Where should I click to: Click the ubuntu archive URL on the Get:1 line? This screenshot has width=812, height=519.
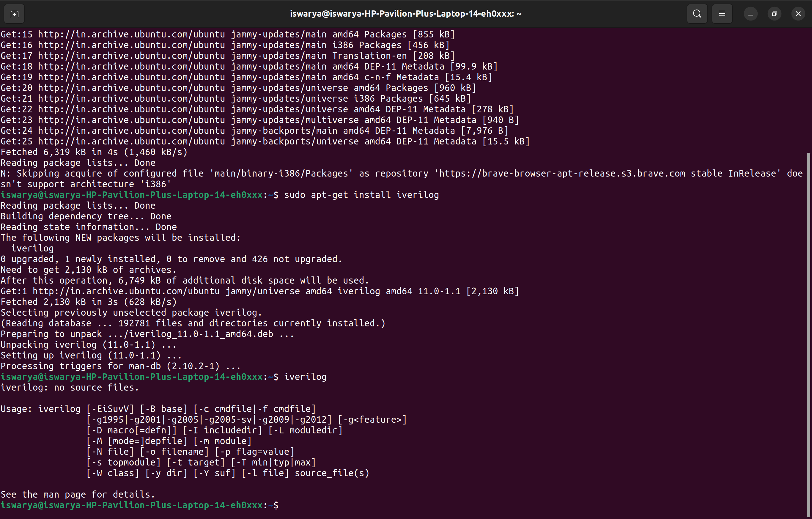point(142,291)
